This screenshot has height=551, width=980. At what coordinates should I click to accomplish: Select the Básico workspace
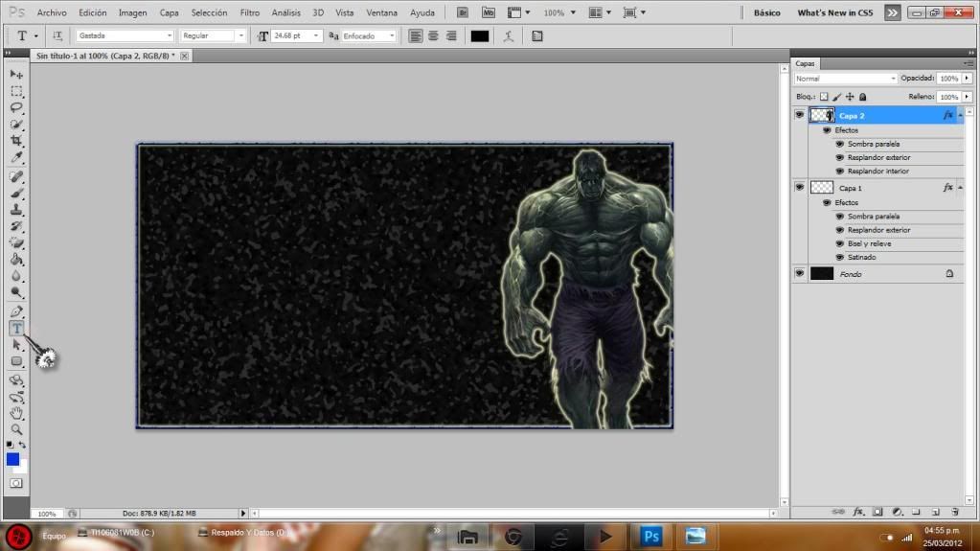[x=767, y=12]
